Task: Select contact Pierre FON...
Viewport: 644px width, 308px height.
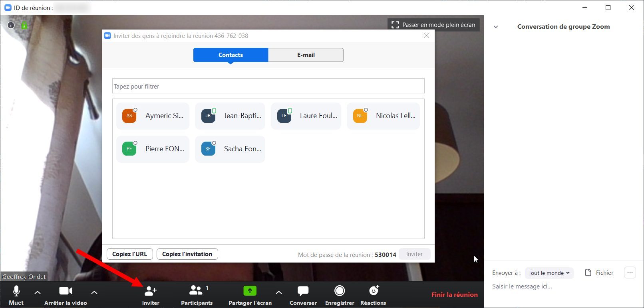Action: 153,149
